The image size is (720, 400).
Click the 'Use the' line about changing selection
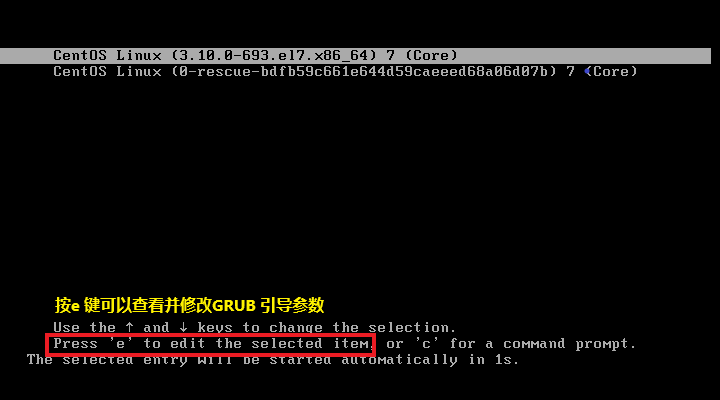click(x=254, y=327)
